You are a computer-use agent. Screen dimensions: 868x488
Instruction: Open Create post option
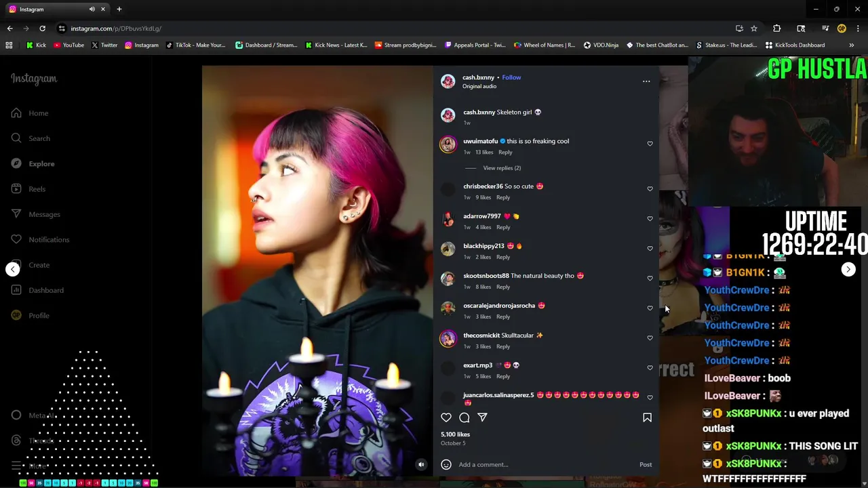click(30, 265)
